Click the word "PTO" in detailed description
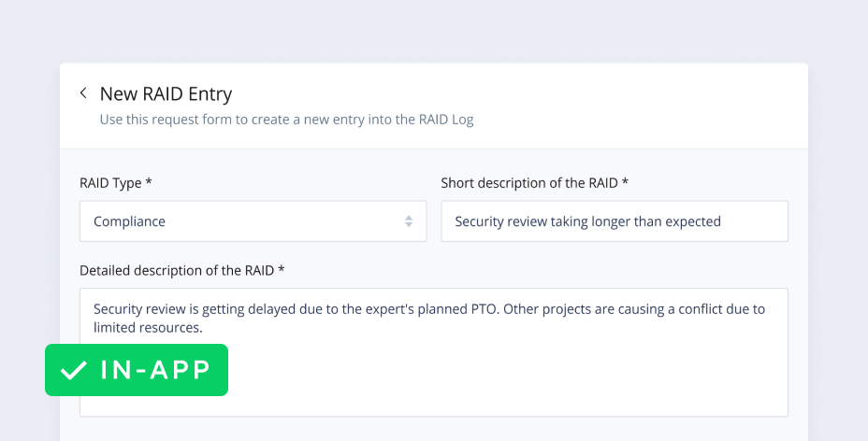Screen dimensions: 868x441 point(481,309)
